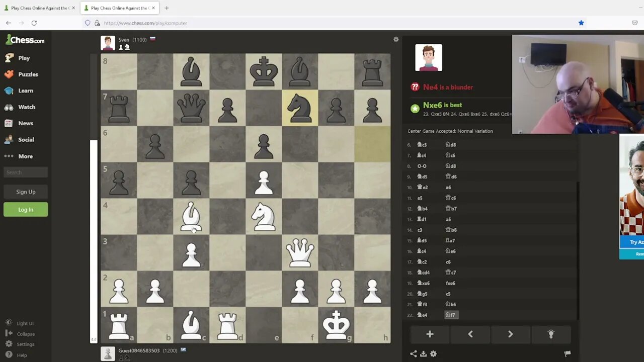Click the resign flag icon

tap(568, 354)
